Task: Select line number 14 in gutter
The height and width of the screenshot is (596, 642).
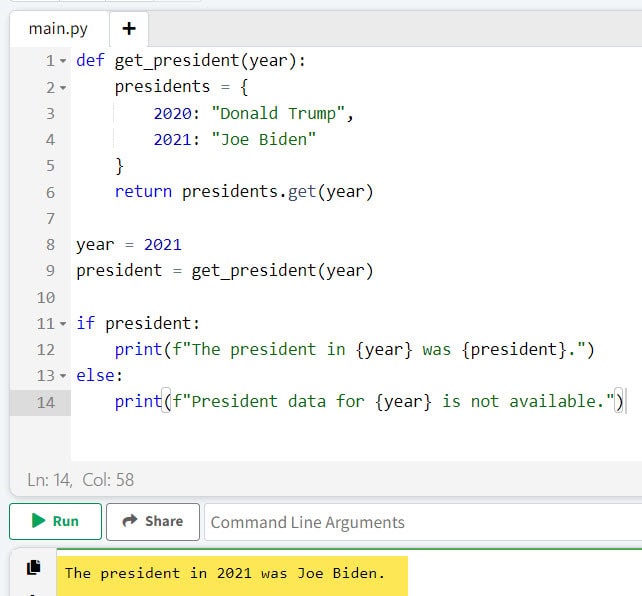Action: [45, 402]
